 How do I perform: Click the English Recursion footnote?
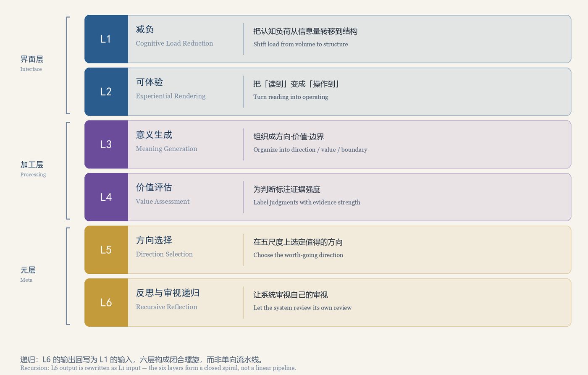click(158, 368)
